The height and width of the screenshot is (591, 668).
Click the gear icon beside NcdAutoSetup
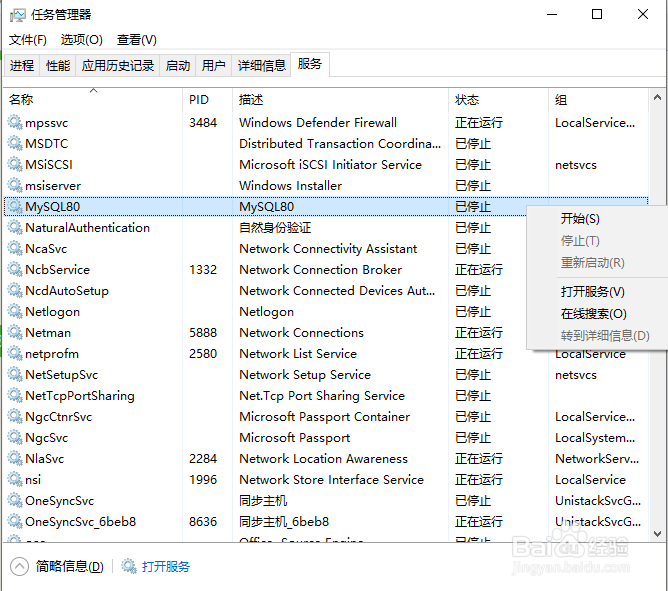point(15,290)
